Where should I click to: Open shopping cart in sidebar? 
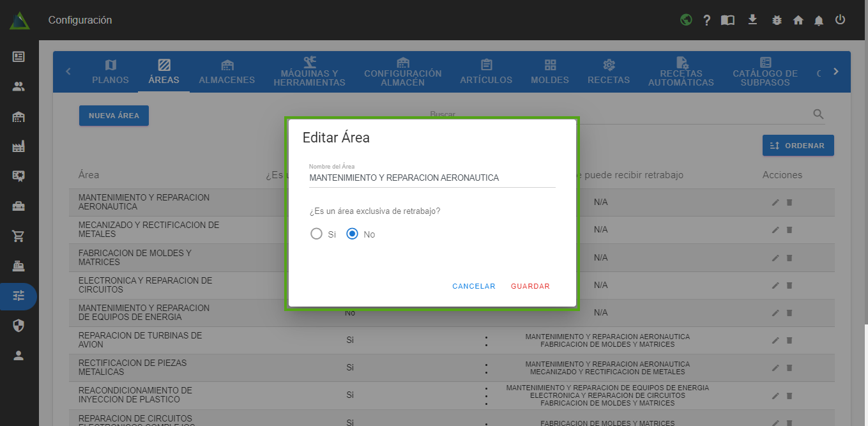click(x=19, y=236)
